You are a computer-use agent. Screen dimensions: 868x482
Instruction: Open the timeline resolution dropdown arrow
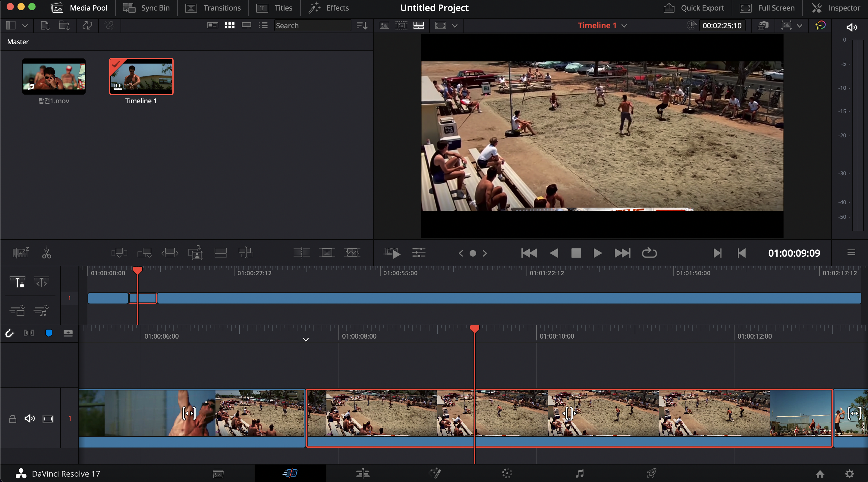tap(454, 26)
